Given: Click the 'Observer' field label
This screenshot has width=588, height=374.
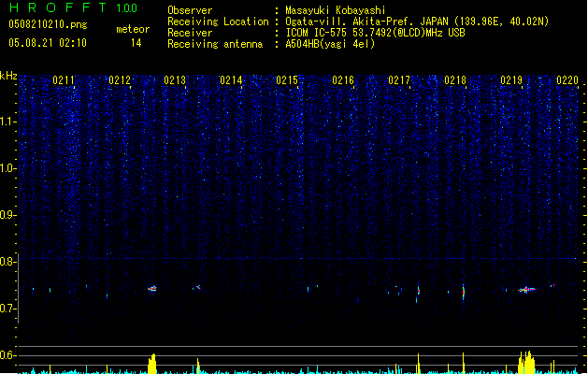Looking at the screenshot, I should pyautogui.click(x=190, y=10).
